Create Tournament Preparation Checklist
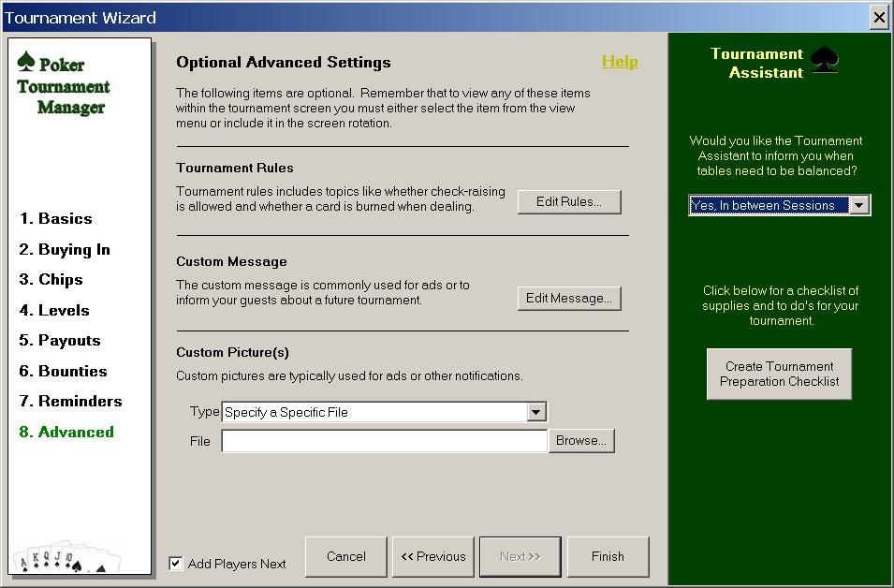The height and width of the screenshot is (588, 894). pos(779,373)
